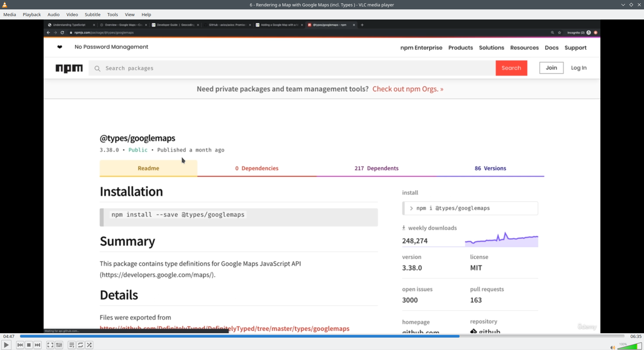Click the search magnifier in package field

tap(98, 69)
